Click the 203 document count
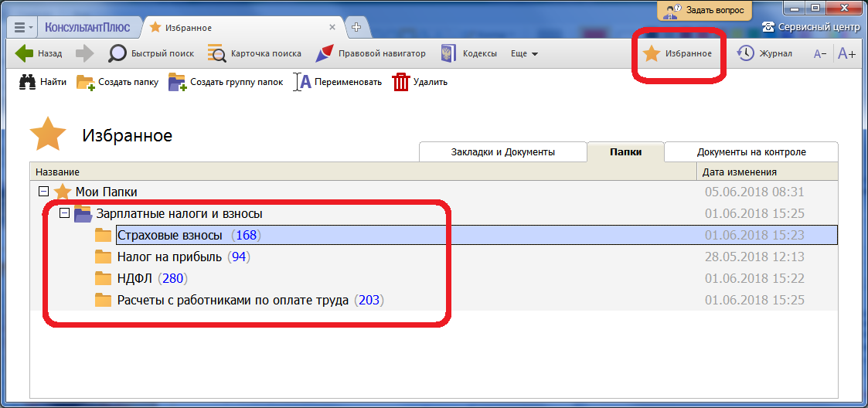This screenshot has width=868, height=408. [370, 301]
